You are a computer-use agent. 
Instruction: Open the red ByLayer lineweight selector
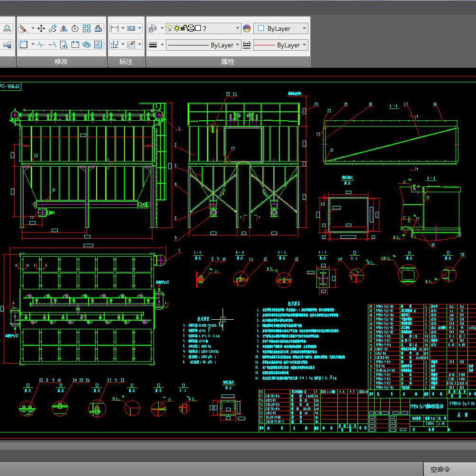point(281,45)
